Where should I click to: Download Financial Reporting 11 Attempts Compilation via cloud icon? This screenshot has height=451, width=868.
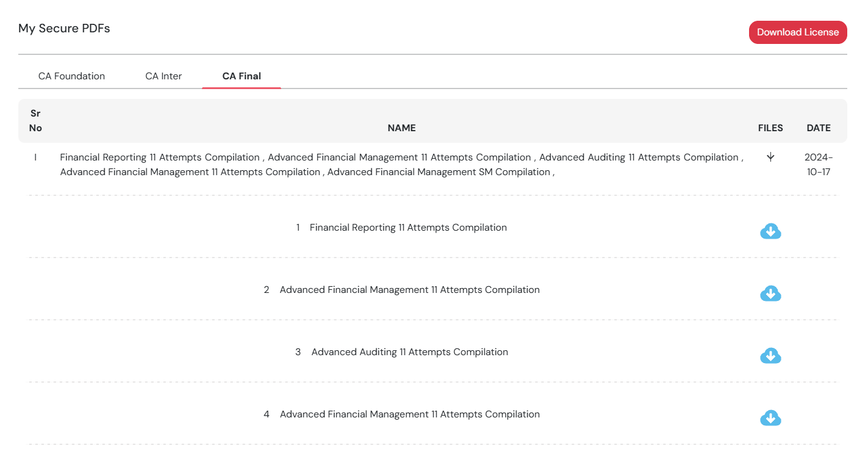[x=770, y=231]
